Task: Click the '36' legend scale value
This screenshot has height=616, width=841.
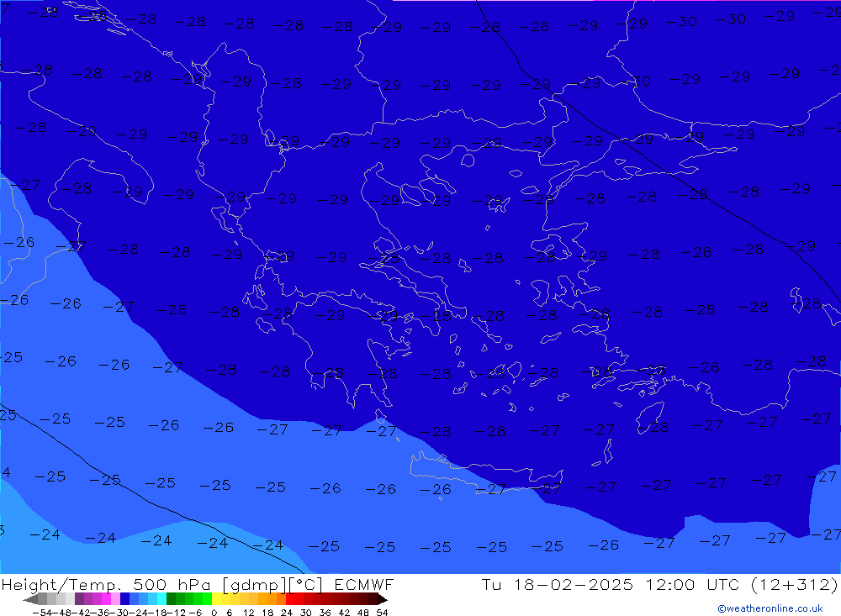Action: point(325,613)
